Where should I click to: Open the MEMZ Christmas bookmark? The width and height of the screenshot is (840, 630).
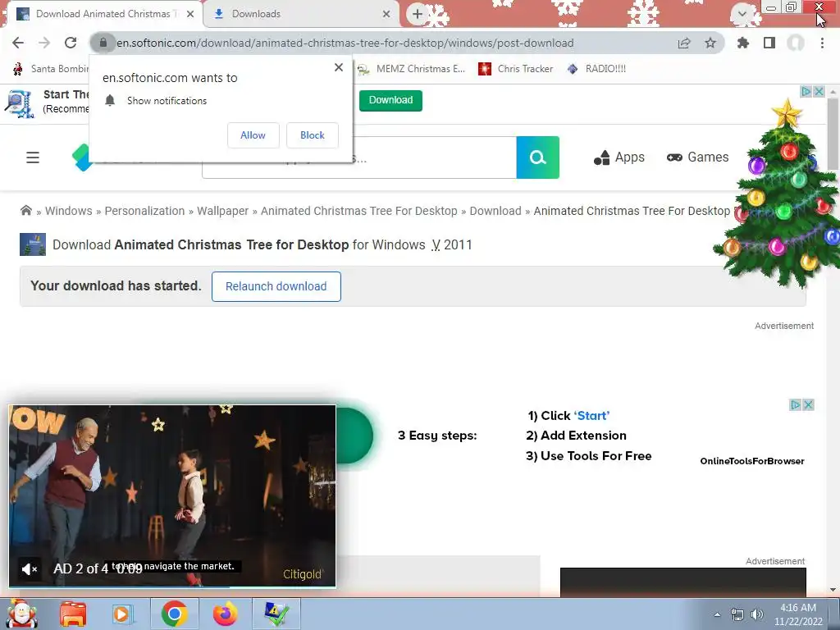(412, 69)
